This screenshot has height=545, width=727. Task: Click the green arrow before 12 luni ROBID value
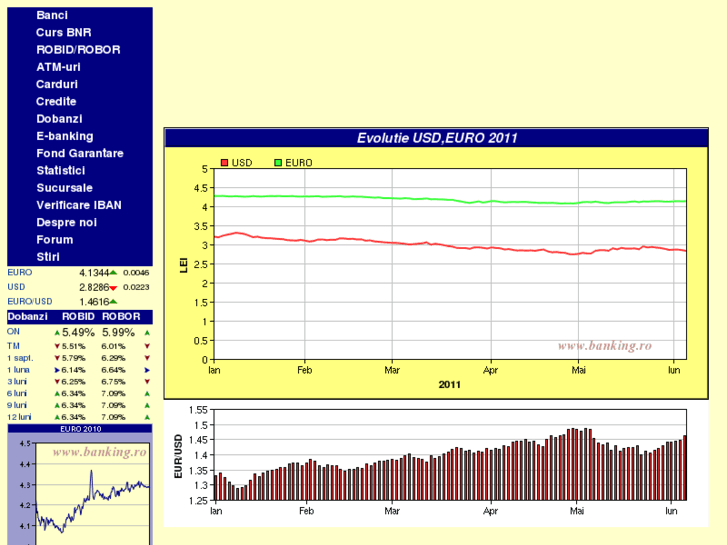(57, 417)
